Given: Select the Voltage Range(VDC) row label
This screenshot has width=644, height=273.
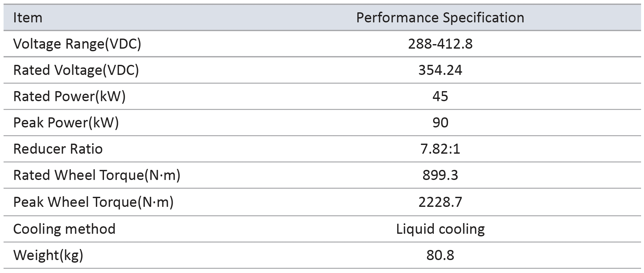Looking at the screenshot, I should coord(77,44).
